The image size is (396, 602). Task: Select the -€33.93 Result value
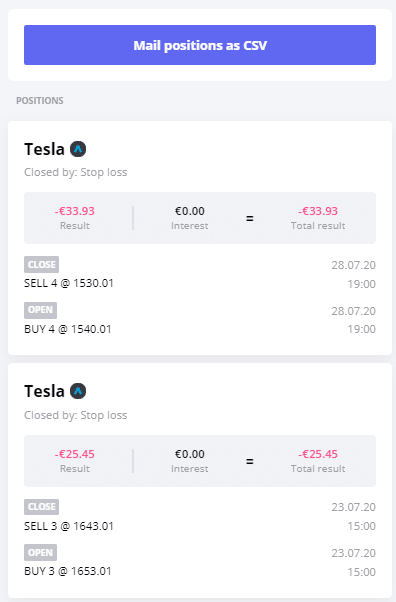point(75,211)
